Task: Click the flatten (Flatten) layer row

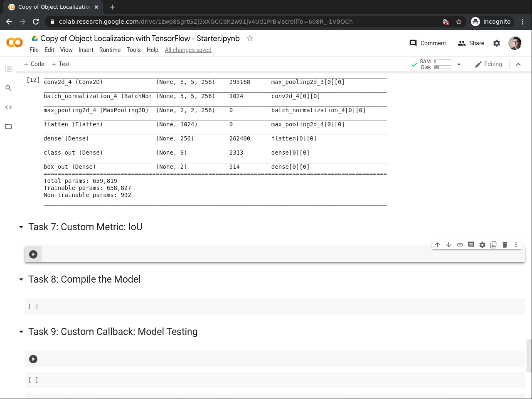Action: pos(194,124)
